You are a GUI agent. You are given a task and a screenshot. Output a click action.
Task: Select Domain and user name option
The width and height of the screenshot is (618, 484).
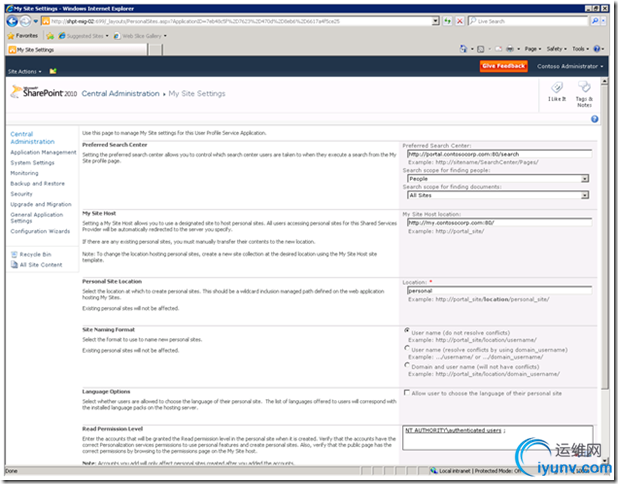point(407,365)
